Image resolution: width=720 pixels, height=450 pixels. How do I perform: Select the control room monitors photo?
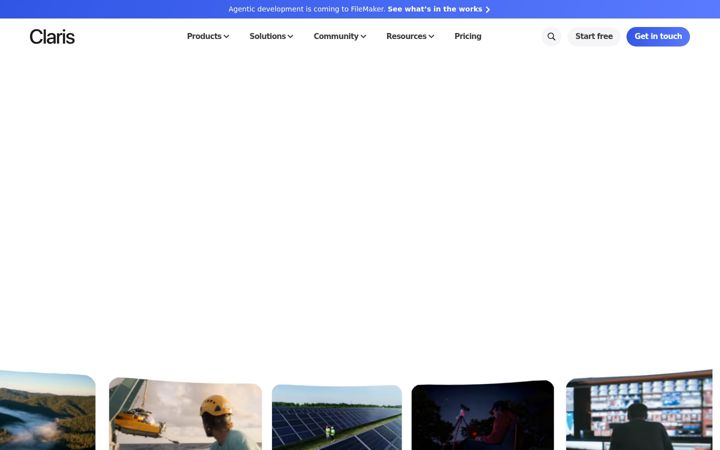(x=639, y=410)
